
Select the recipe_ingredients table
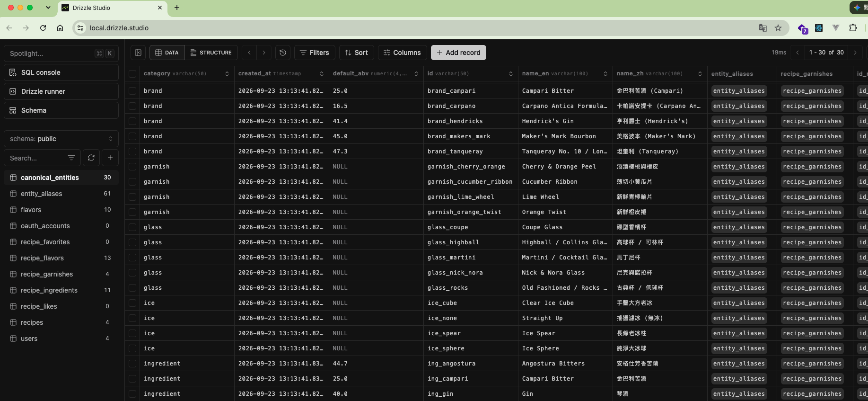click(61, 290)
